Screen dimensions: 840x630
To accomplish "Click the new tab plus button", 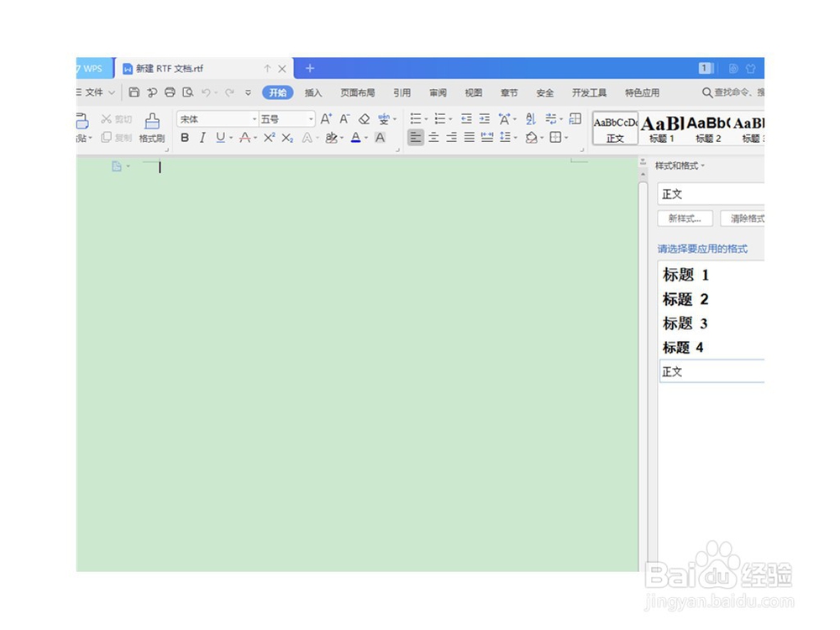I will point(310,68).
